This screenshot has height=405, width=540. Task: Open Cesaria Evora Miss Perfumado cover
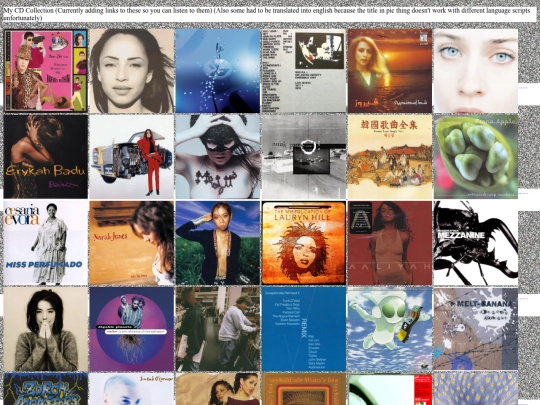[x=45, y=243]
